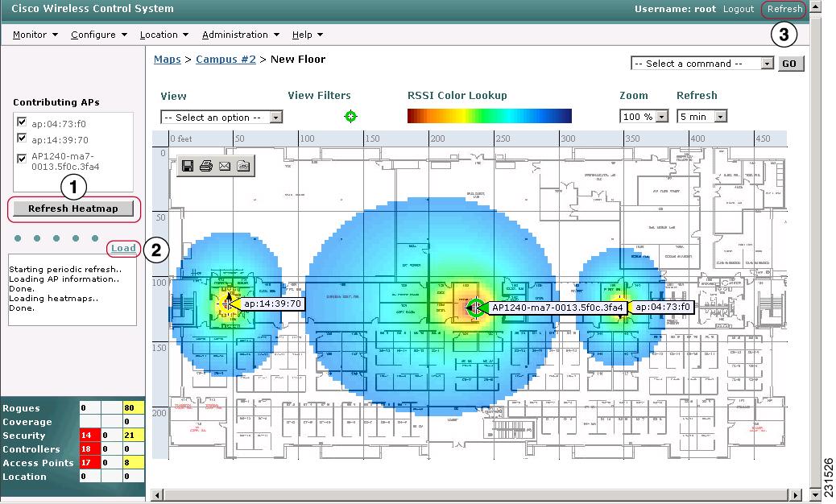Select the ap:14:39:70 access point marker on the map
836x504 pixels.
(228, 304)
